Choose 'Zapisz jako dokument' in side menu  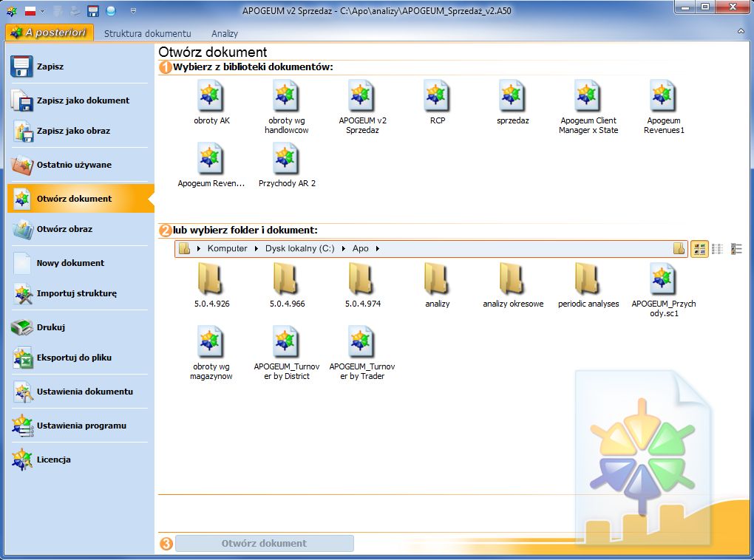(x=80, y=100)
